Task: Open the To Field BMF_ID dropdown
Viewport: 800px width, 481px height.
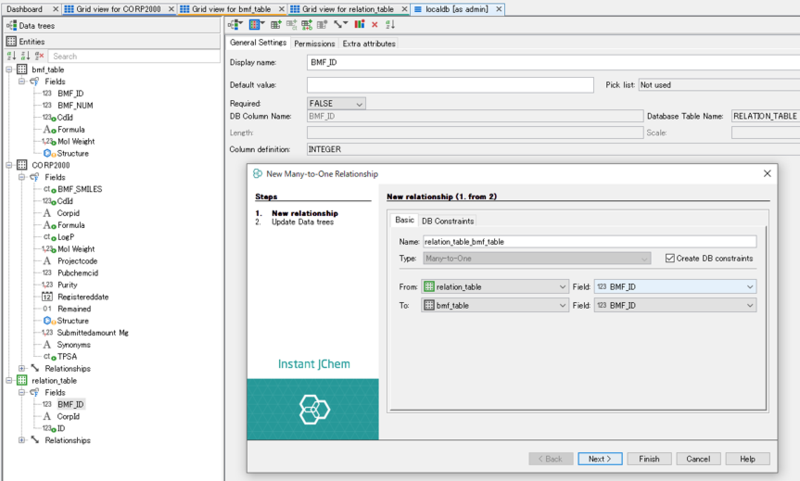Action: point(675,305)
